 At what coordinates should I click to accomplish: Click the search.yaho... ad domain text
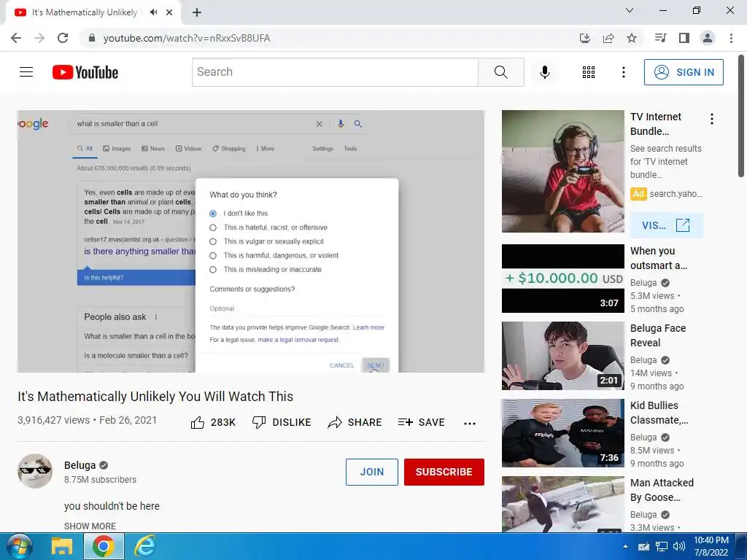676,194
